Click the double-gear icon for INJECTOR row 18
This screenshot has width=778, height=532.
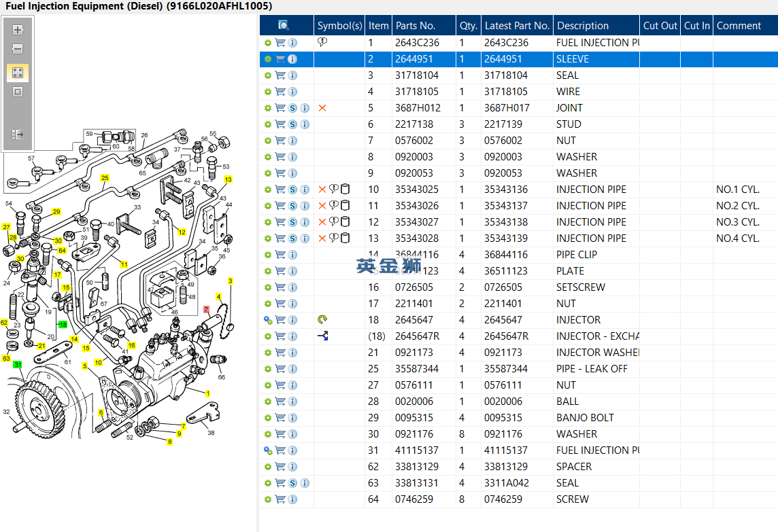(268, 320)
